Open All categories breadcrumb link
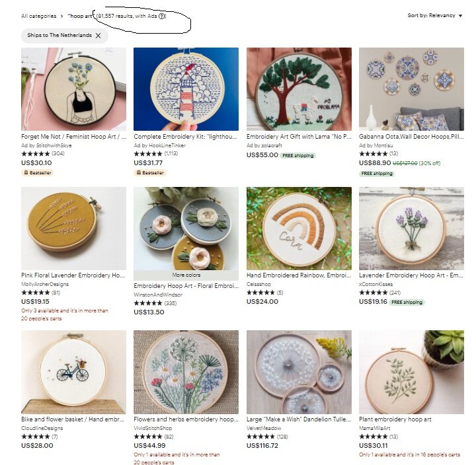Viewport: 476px width, 465px height. coord(38,16)
